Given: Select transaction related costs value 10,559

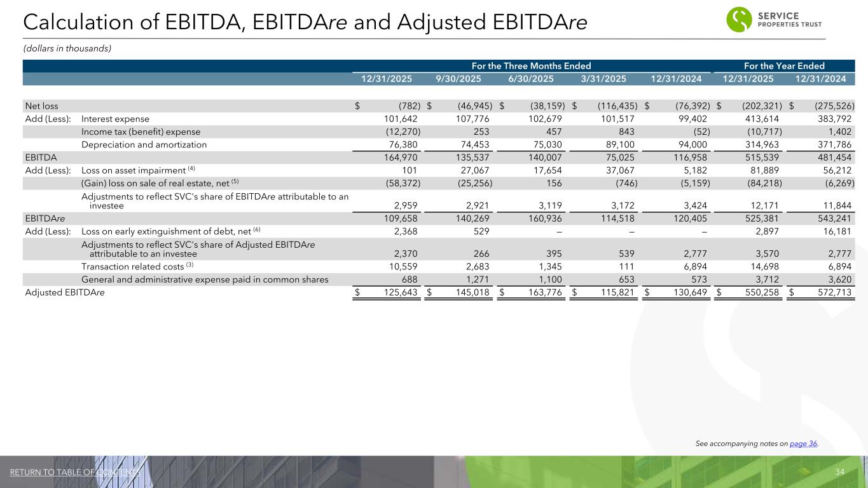Looking at the screenshot, I should [403, 268].
